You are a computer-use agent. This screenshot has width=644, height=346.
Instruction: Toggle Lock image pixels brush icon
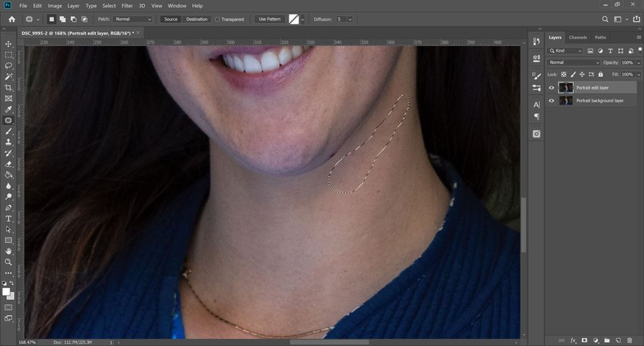tap(573, 74)
